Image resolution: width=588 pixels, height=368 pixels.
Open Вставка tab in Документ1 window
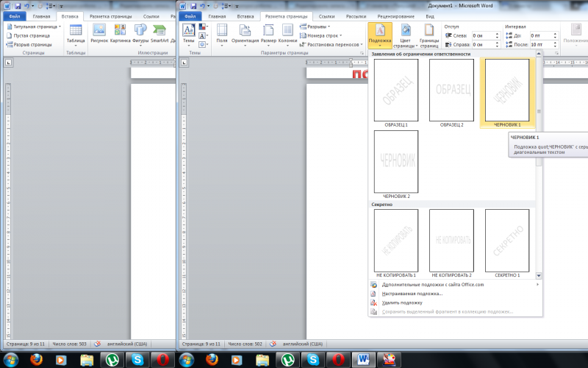click(245, 16)
